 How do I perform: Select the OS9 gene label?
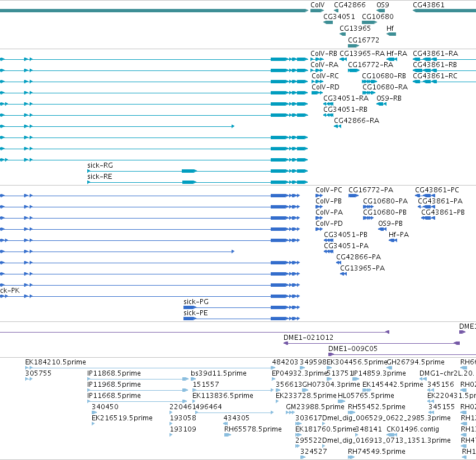coord(383,5)
